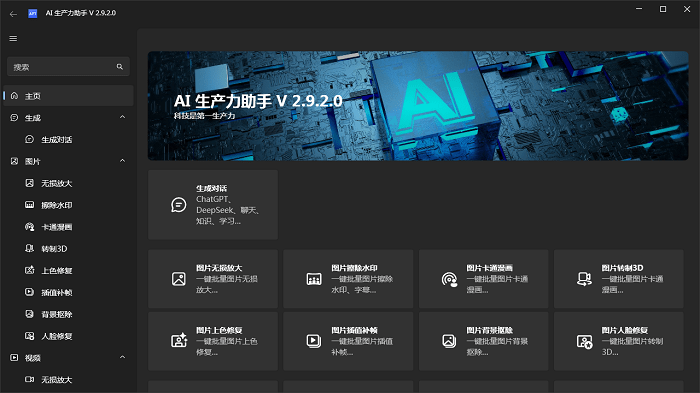The image size is (700, 393).
Task: Click the icon on 图片卡通漫画 card
Action: coord(450,279)
